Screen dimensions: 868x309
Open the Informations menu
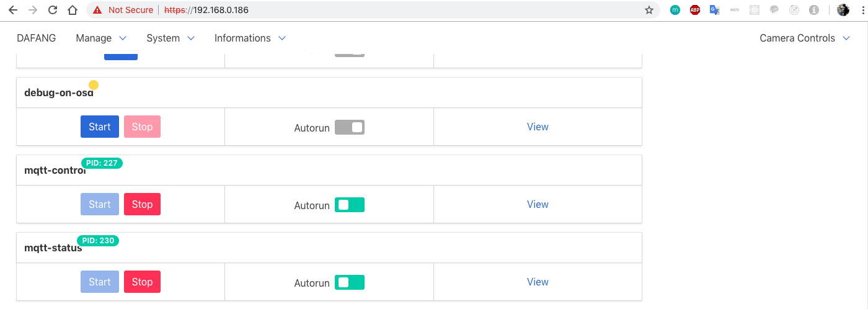tap(250, 38)
